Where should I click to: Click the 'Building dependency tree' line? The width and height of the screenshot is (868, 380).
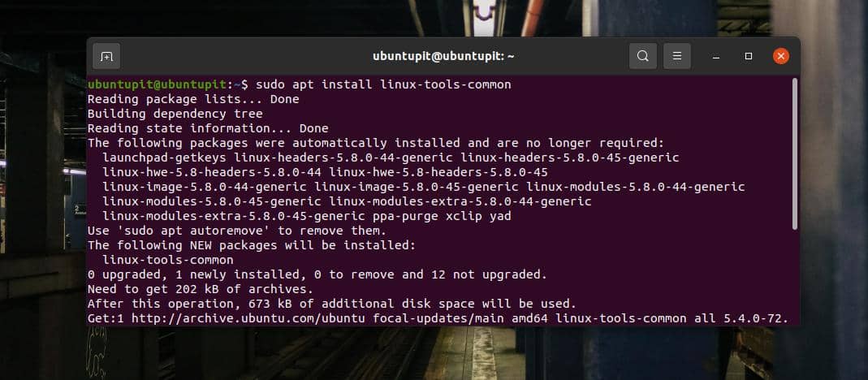(x=175, y=114)
